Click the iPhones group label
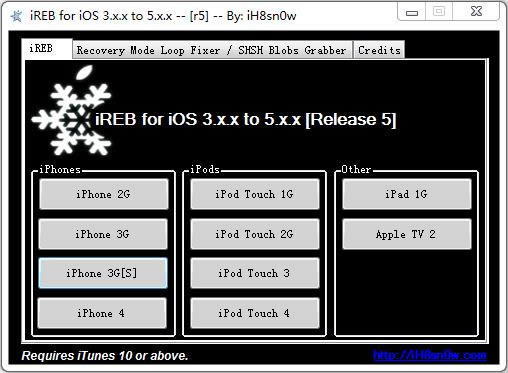Image resolution: width=508 pixels, height=373 pixels. 60,169
